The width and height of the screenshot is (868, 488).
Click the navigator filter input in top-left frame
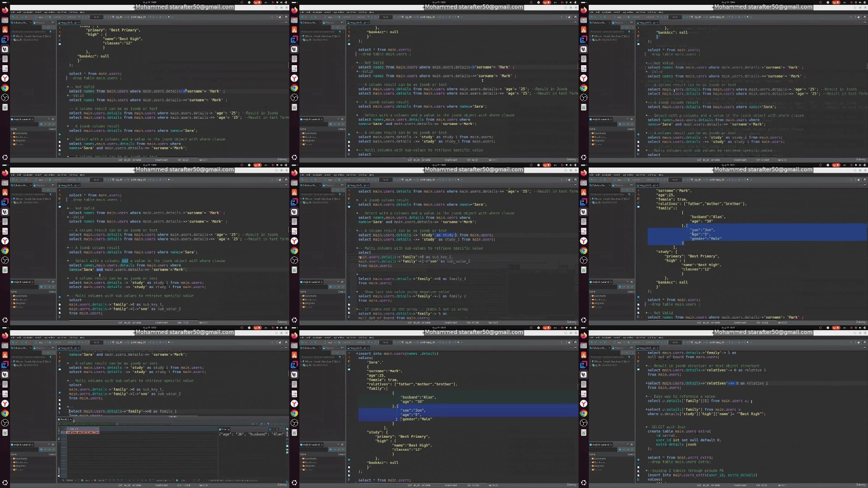pyautogui.click(x=29, y=31)
